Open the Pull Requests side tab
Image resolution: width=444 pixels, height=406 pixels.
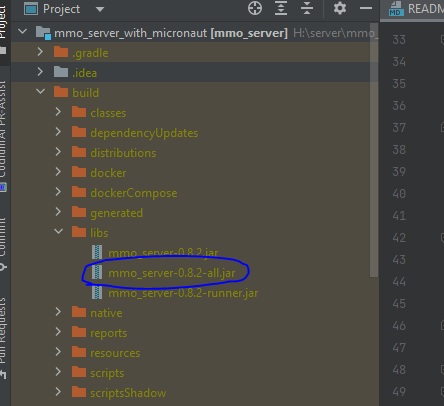click(3, 337)
